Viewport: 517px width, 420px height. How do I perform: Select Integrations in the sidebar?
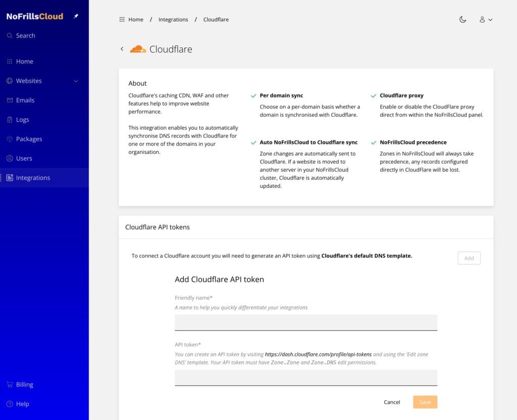click(33, 178)
